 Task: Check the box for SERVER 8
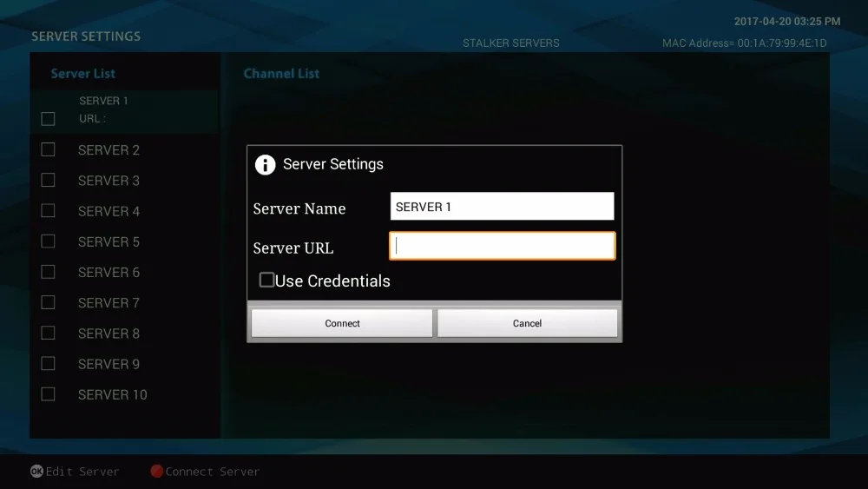pyautogui.click(x=48, y=333)
